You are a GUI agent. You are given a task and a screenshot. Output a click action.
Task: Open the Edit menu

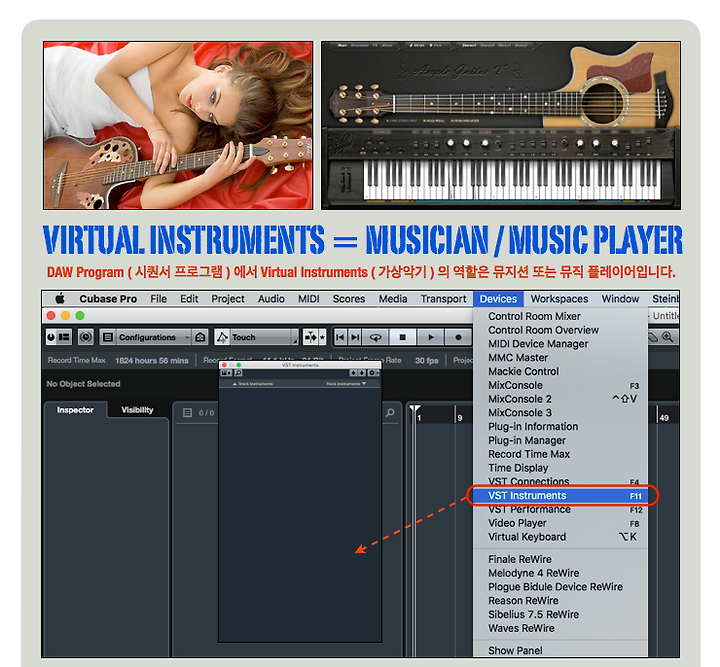(189, 299)
